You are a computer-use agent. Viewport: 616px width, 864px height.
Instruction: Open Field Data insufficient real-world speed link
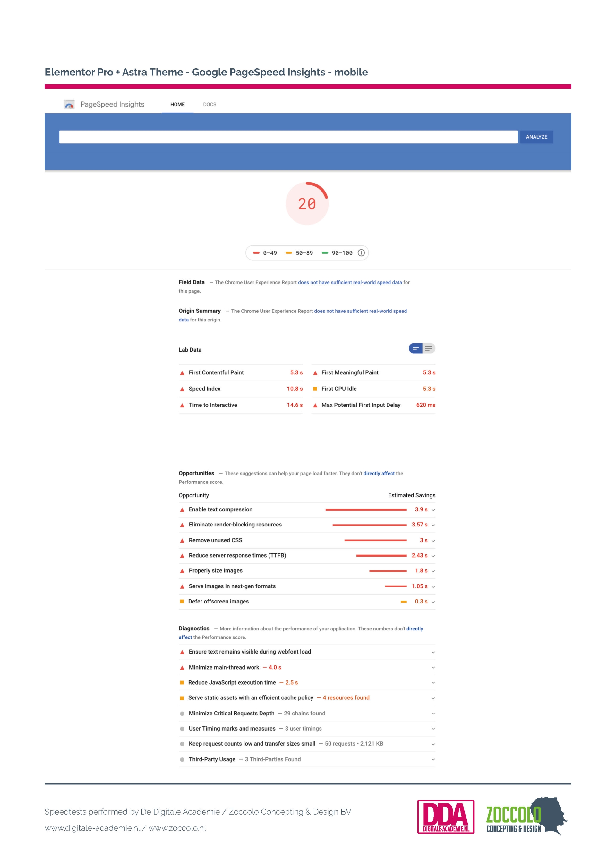(x=350, y=283)
